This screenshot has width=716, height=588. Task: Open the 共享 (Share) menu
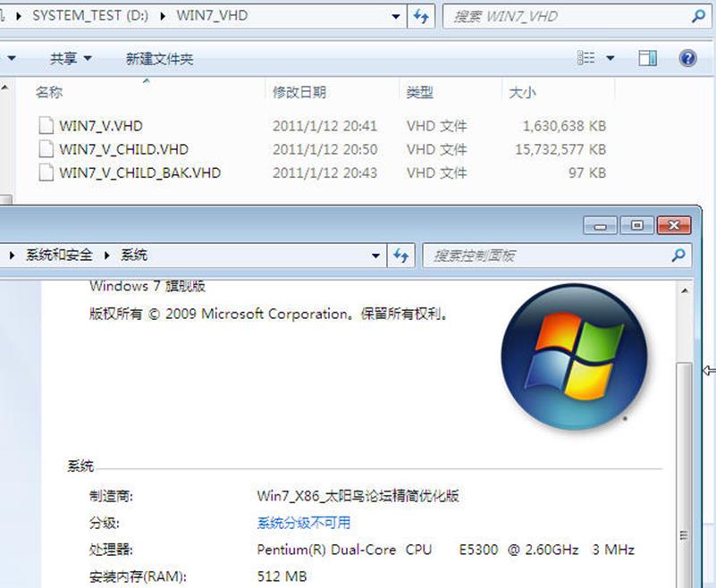point(71,58)
